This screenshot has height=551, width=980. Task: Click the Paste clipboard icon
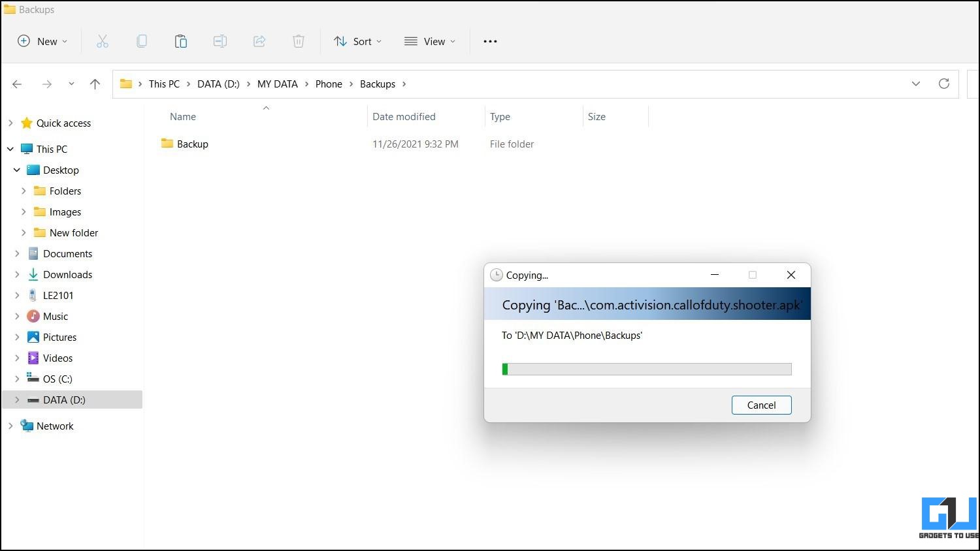click(x=181, y=41)
